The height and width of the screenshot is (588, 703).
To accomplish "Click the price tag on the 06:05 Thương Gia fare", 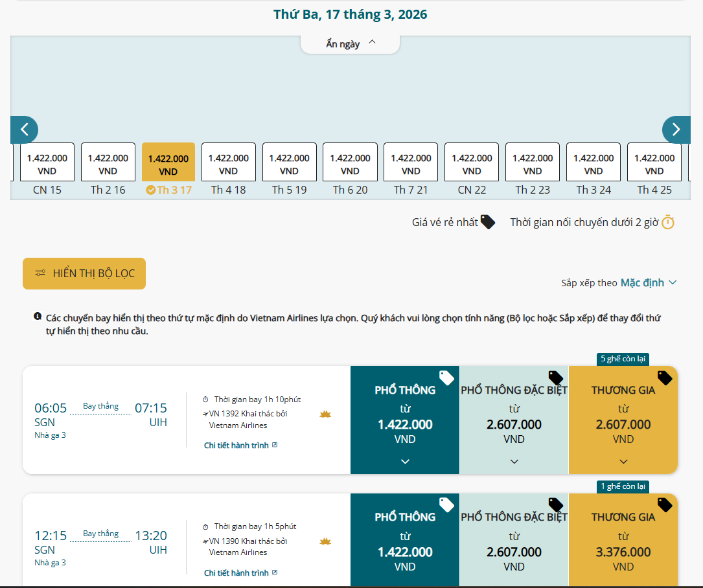I will click(665, 378).
